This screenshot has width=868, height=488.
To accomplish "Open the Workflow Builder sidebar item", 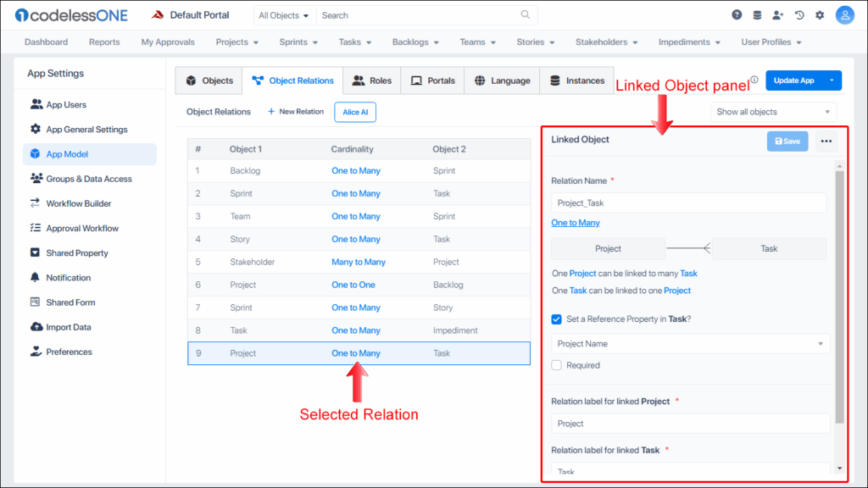I will [78, 203].
